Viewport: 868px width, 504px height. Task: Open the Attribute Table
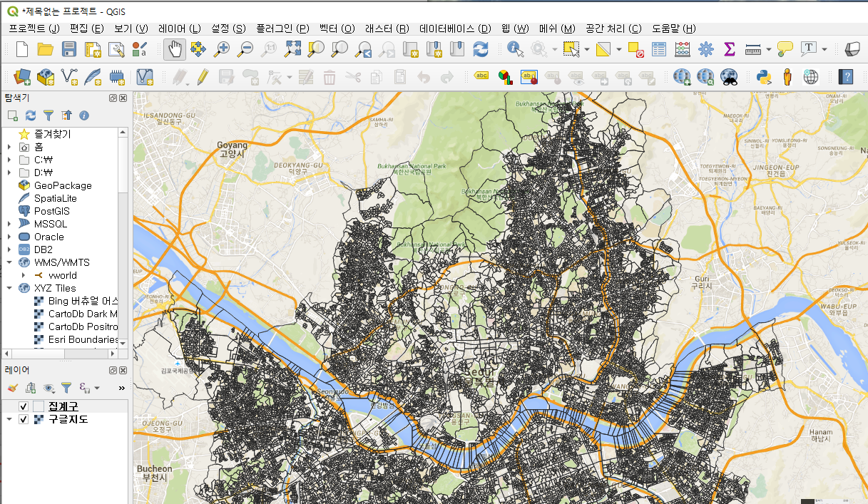(658, 50)
